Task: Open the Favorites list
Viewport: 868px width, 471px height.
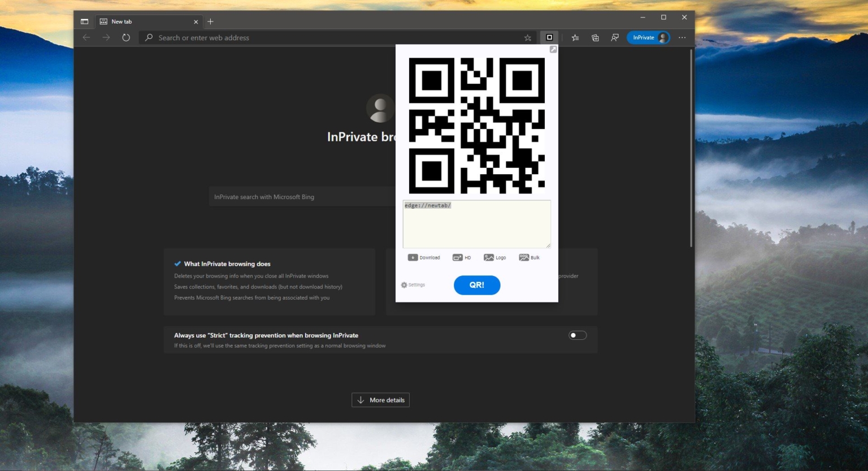Action: click(x=575, y=37)
